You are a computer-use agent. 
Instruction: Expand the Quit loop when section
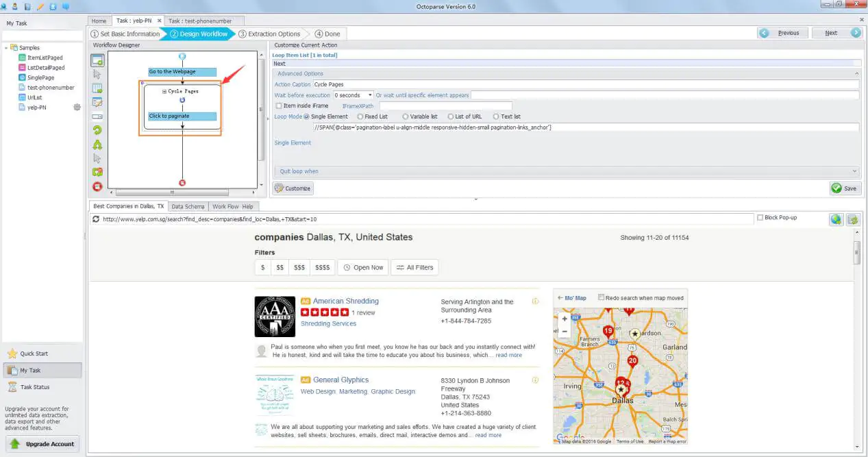pyautogui.click(x=854, y=171)
